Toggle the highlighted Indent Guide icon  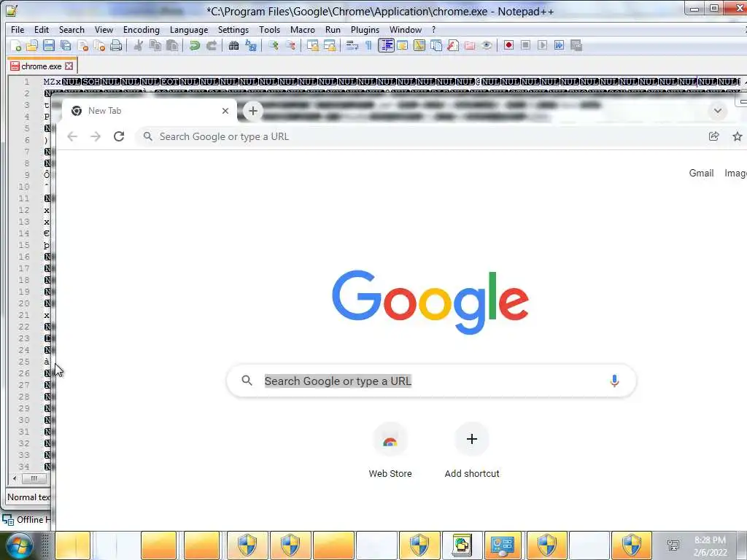(x=386, y=45)
